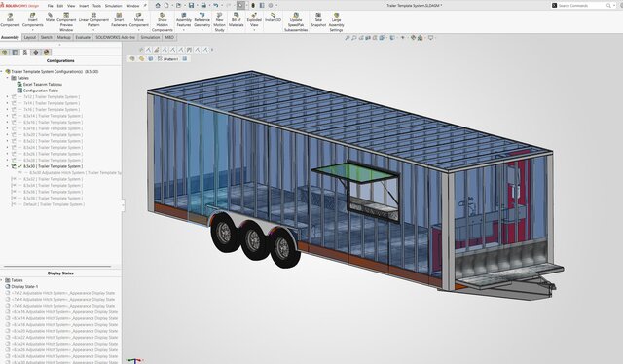Click Update SpeedPak Subassemblies
623x364 pixels.
coord(296,22)
